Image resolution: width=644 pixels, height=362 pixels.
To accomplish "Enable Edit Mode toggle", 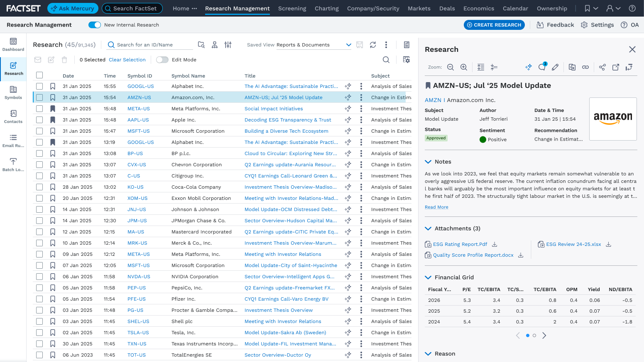I will [162, 60].
